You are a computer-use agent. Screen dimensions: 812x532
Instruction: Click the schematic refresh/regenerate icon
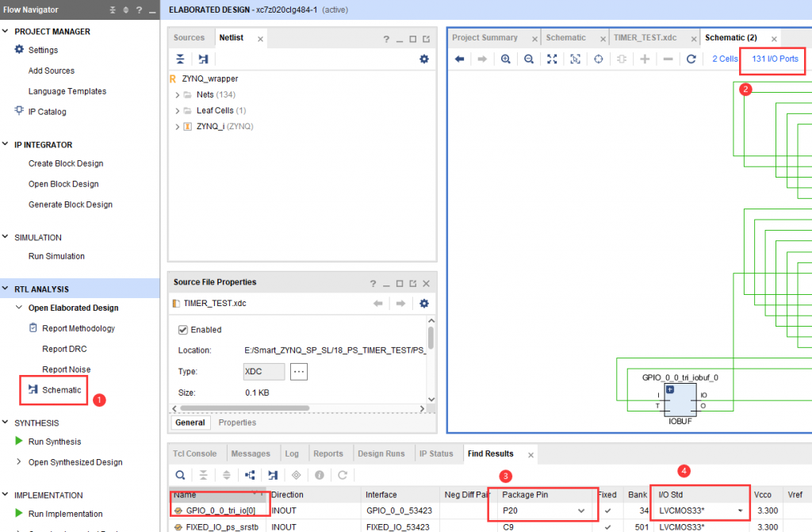[691, 59]
